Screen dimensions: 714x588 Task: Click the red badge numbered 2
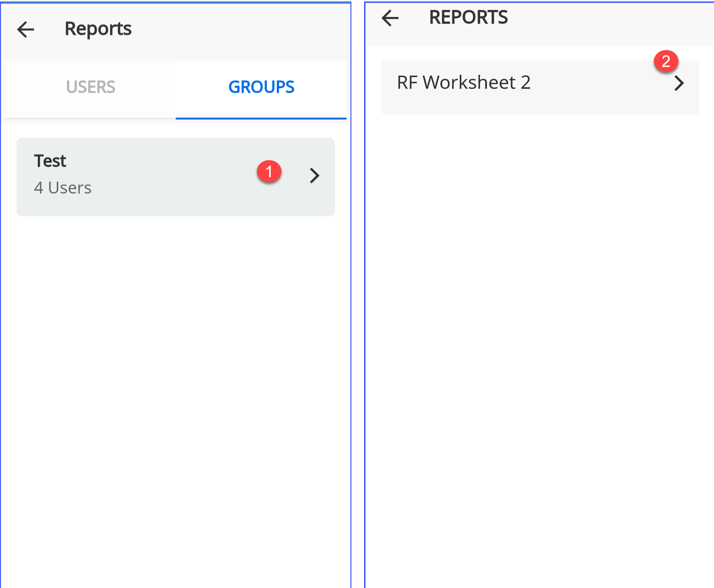point(665,61)
